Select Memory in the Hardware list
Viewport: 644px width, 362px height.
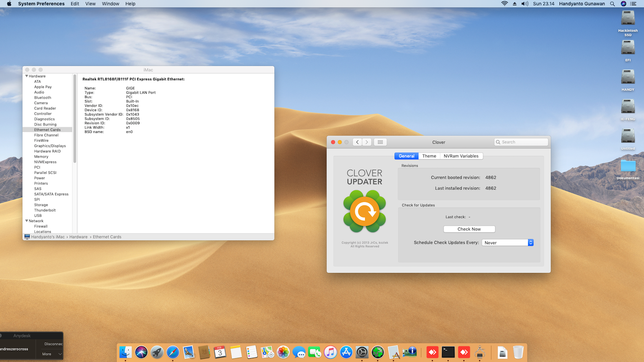pyautogui.click(x=41, y=156)
